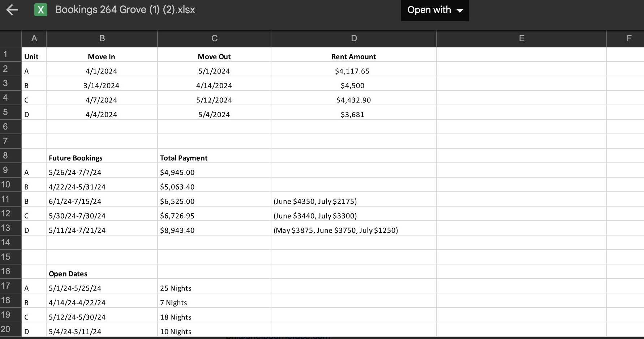Go back with the left arrow icon

(x=12, y=10)
